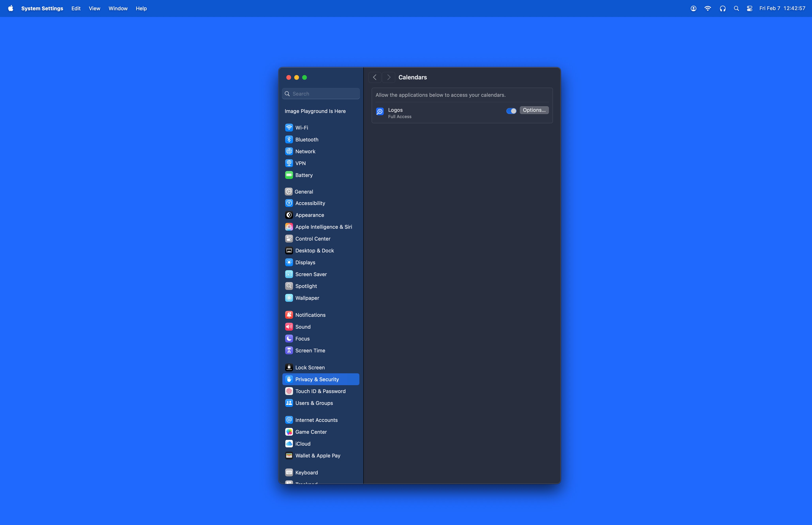Open the Wi-Fi settings pane

[x=321, y=128]
